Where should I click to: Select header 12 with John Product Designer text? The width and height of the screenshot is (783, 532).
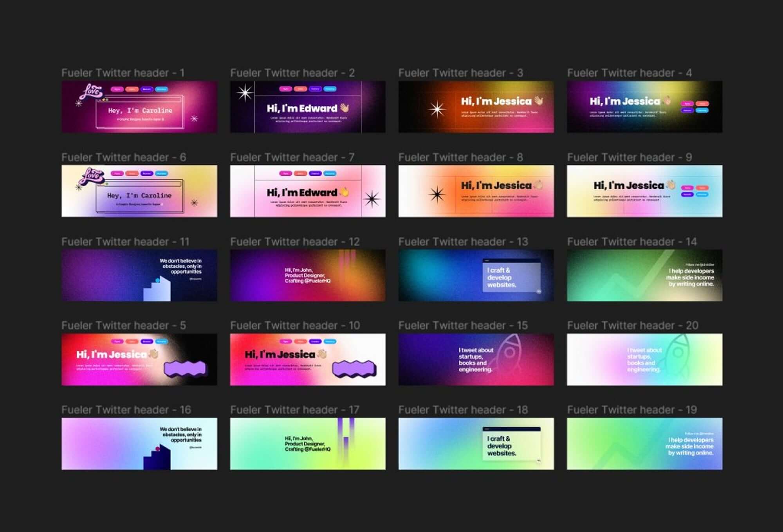307,276
